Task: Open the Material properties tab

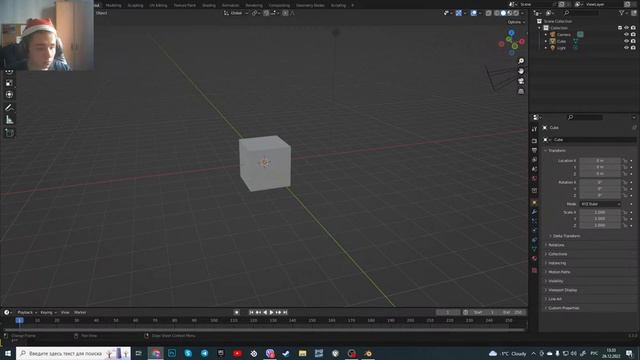Action: (534, 258)
